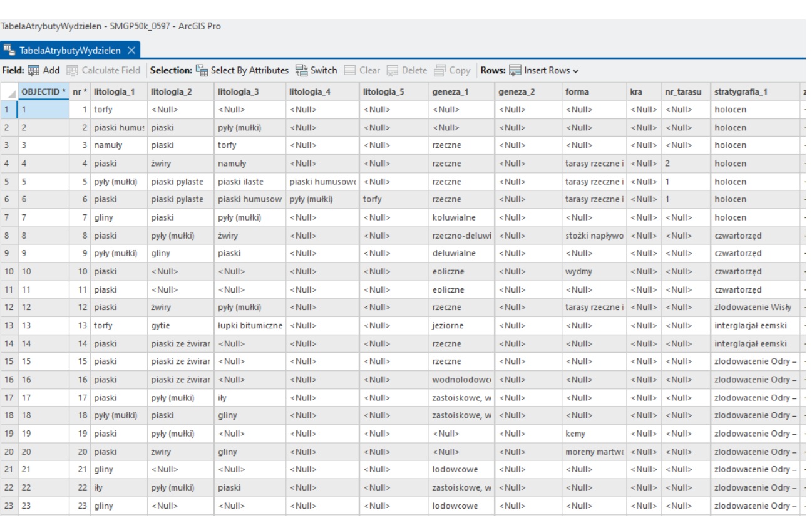Click the Add field icon
This screenshot has width=812, height=525.
click(34, 71)
